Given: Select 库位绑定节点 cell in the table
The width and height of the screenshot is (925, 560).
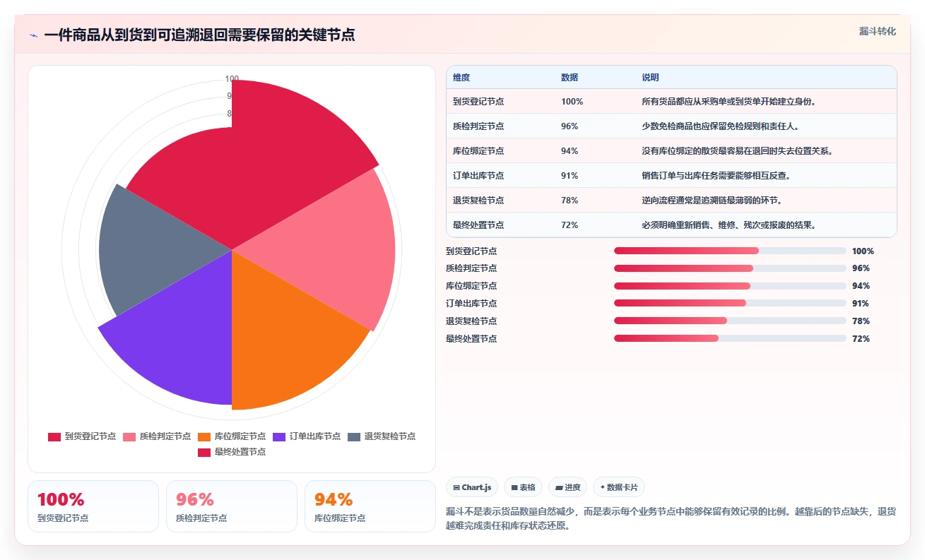Looking at the screenshot, I should click(478, 151).
